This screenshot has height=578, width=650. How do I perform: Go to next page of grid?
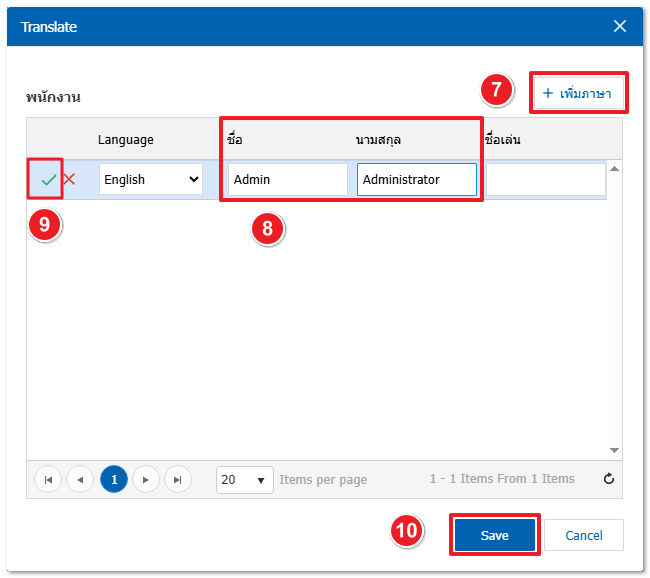[x=146, y=479]
